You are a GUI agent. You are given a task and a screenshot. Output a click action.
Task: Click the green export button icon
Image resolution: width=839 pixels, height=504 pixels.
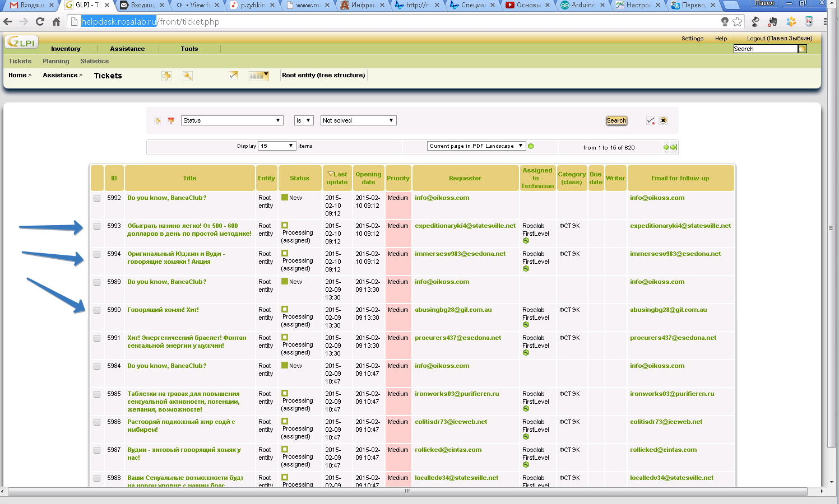point(531,146)
